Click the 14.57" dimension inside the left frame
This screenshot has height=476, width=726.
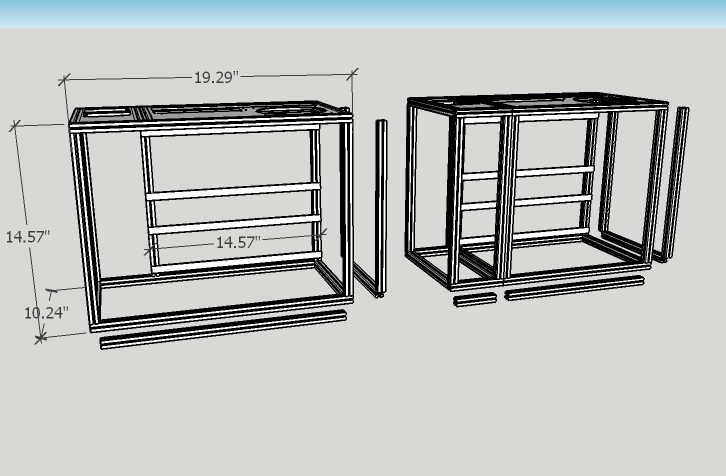click(x=238, y=242)
